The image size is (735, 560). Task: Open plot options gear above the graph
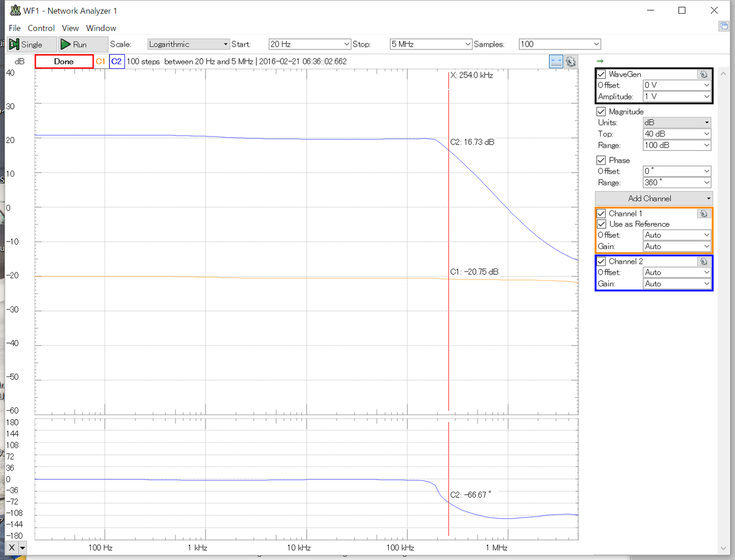tap(571, 61)
